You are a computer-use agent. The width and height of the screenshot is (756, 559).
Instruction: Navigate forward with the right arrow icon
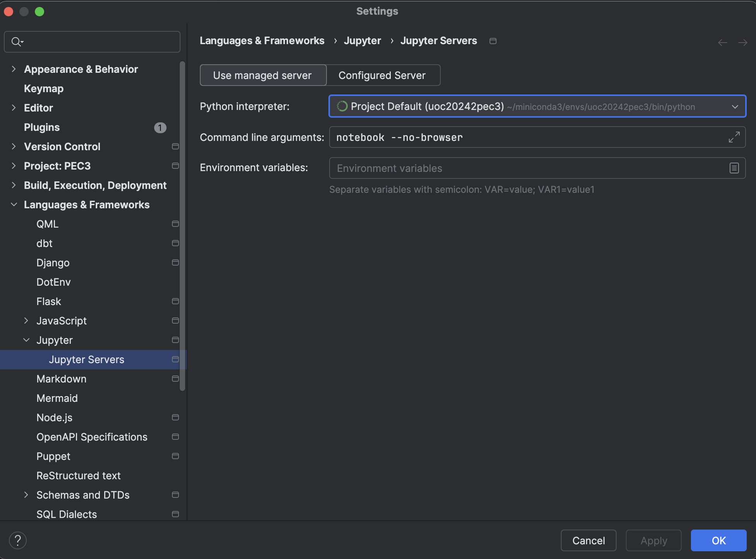click(742, 42)
